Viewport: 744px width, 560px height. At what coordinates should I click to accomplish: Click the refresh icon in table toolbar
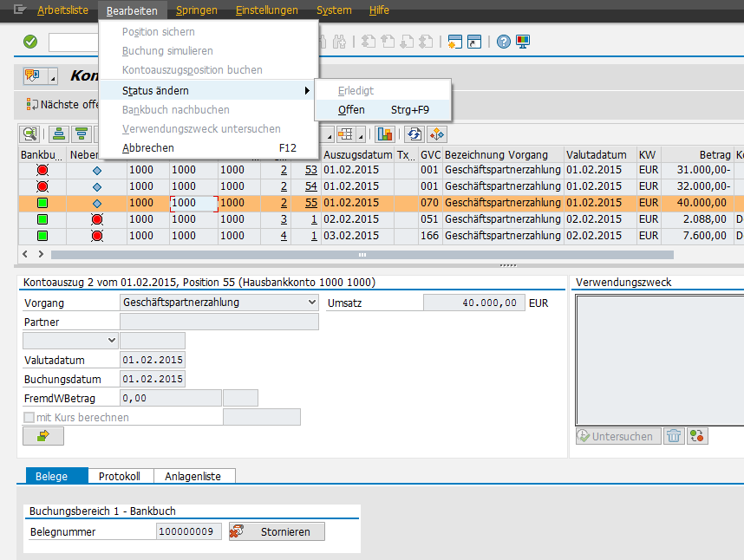(x=414, y=133)
